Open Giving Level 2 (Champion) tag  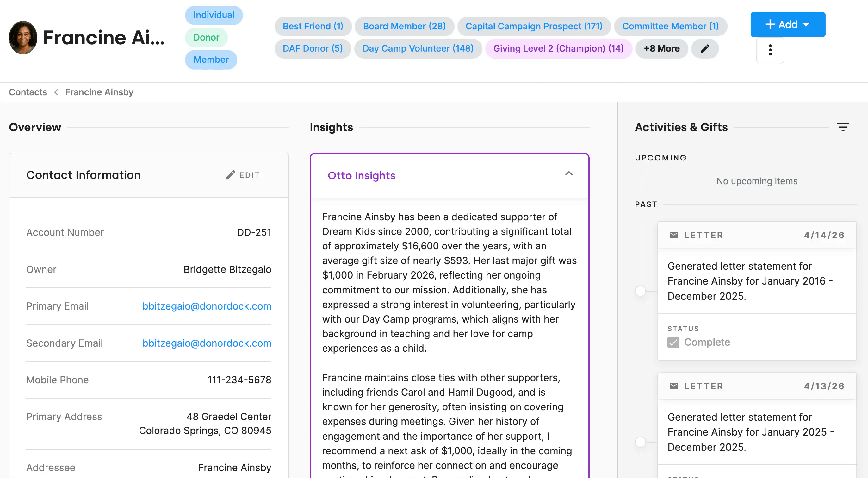pyautogui.click(x=558, y=48)
